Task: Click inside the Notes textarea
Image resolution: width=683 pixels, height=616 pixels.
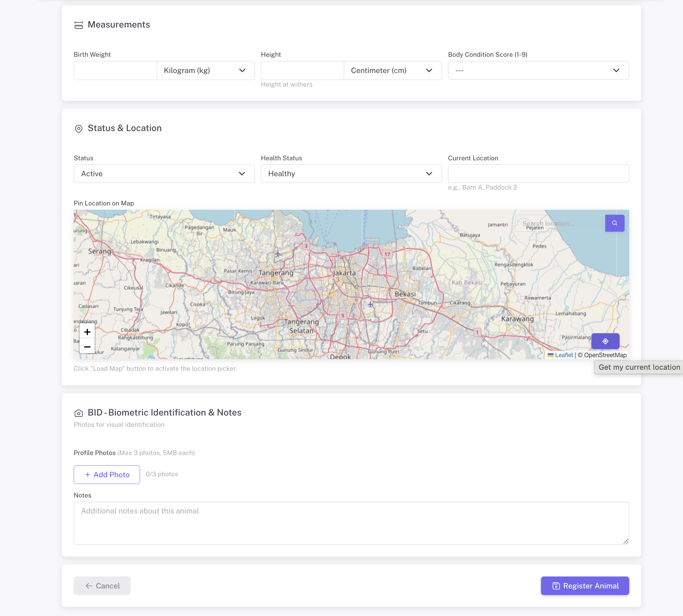Action: pyautogui.click(x=351, y=523)
